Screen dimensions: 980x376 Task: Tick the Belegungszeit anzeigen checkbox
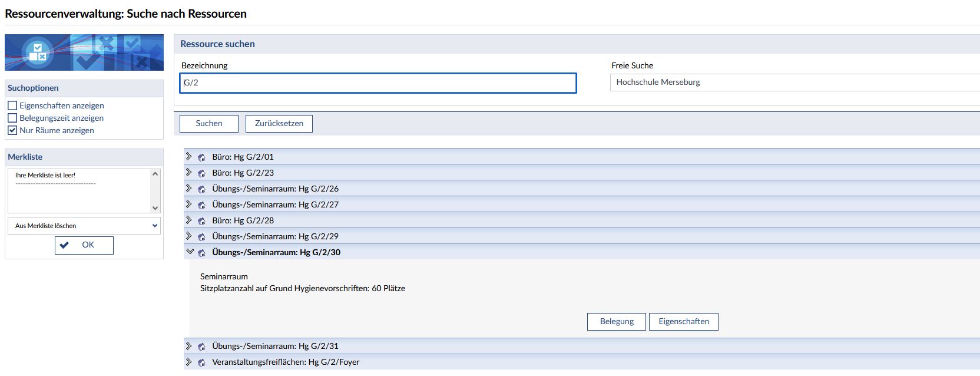pyautogui.click(x=12, y=118)
